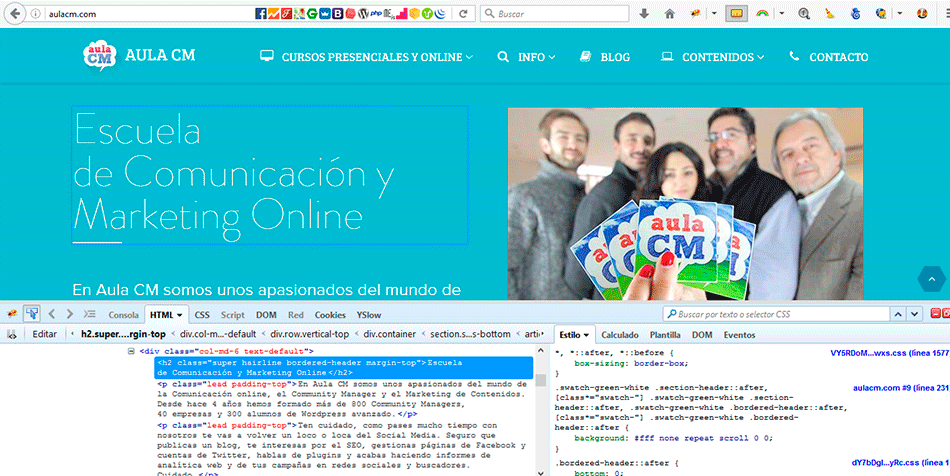Open the WordPress bookmark icon

(x=364, y=13)
